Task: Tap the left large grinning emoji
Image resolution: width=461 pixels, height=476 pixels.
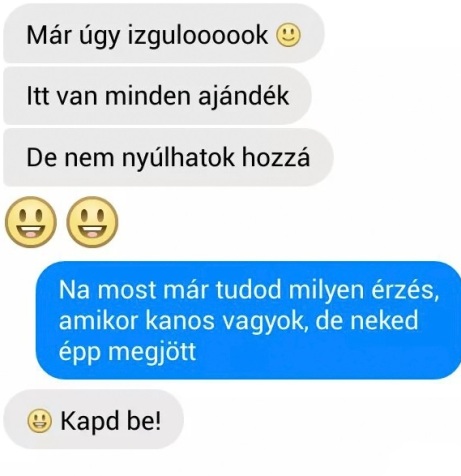Action: click(31, 222)
